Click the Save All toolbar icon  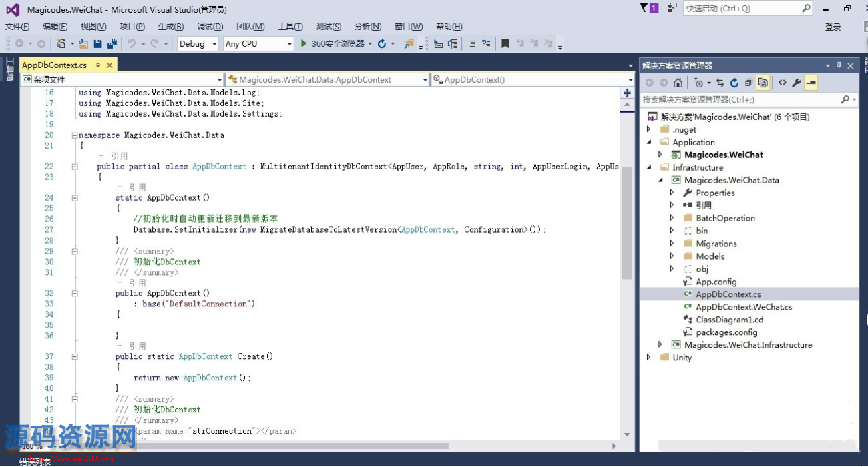pos(112,44)
